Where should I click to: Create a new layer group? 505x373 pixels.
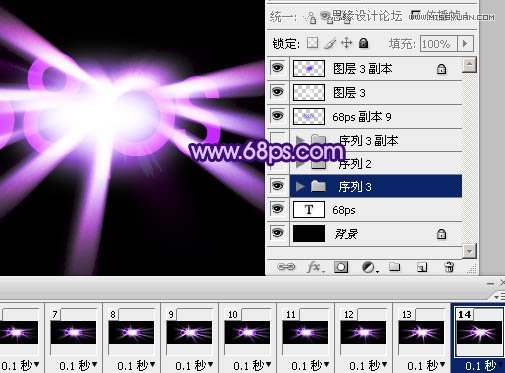(x=395, y=267)
